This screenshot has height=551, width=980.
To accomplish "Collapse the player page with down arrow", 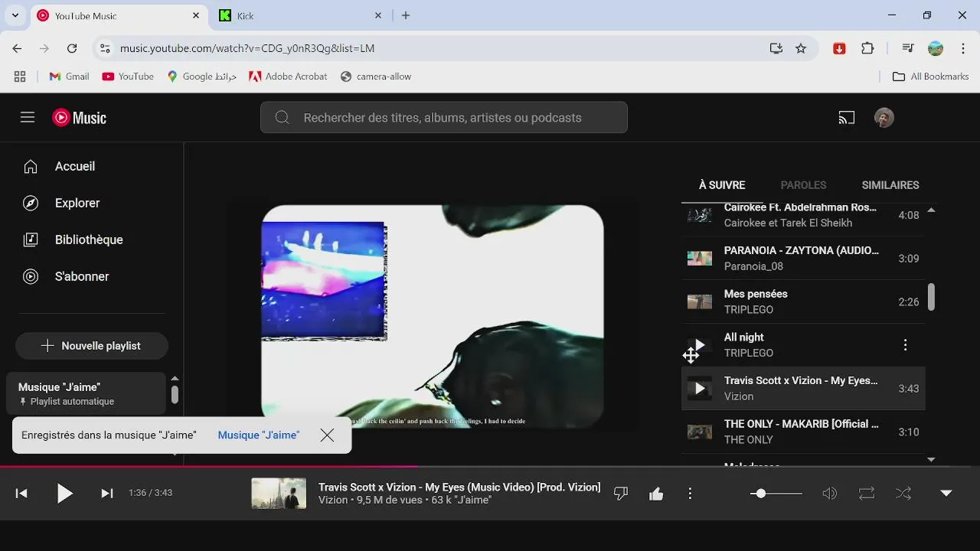I will coord(946,494).
